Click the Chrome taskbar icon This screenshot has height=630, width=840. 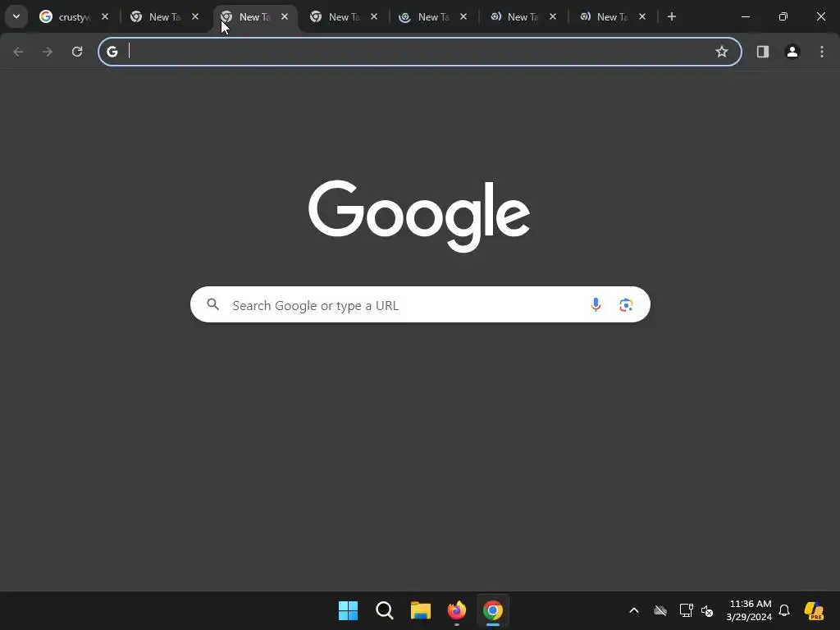(493, 610)
